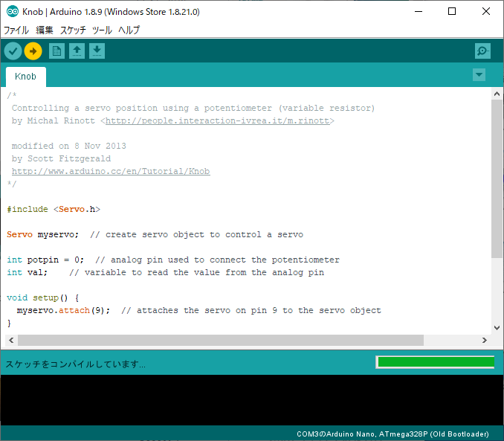
Task: Open the スケッチ menu
Action: pyautogui.click(x=73, y=30)
